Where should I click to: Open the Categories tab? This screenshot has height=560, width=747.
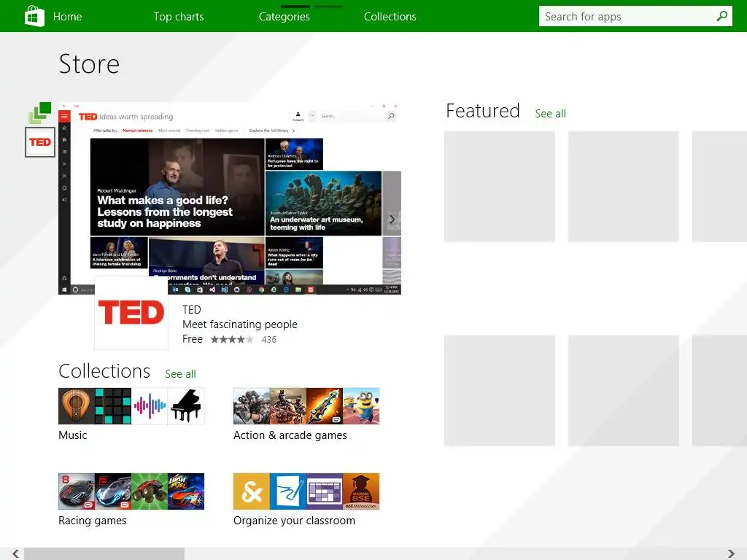(285, 17)
